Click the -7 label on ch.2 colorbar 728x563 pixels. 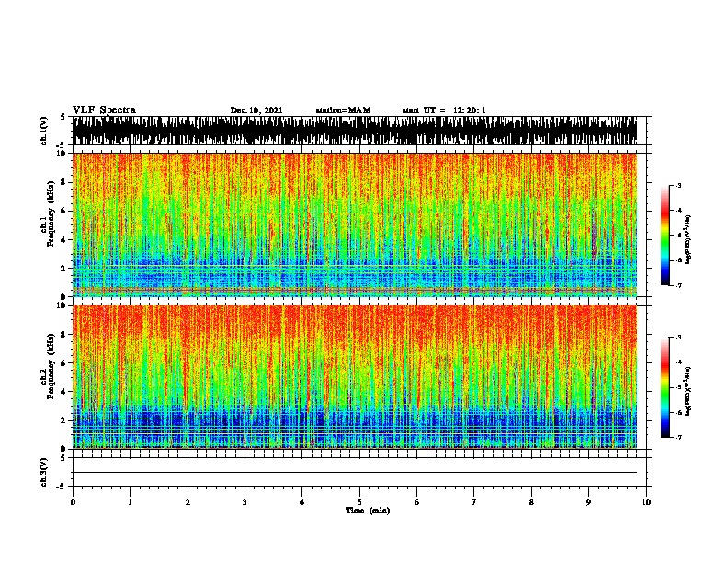(x=678, y=437)
